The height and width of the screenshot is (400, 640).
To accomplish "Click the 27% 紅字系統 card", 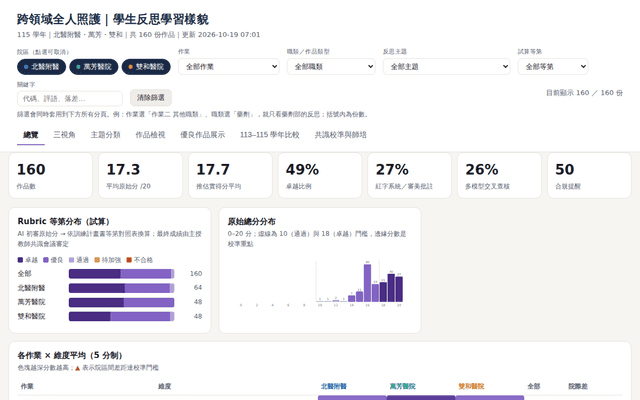I will pos(409,176).
